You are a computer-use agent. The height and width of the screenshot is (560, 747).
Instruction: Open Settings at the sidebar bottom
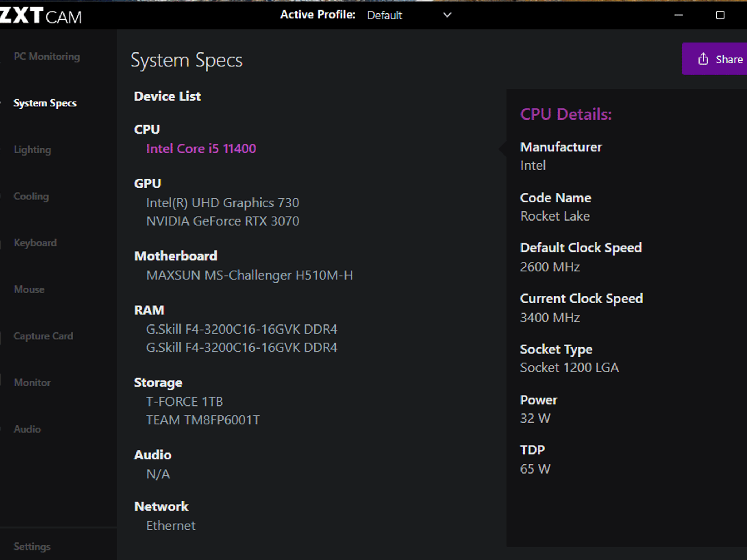click(32, 547)
